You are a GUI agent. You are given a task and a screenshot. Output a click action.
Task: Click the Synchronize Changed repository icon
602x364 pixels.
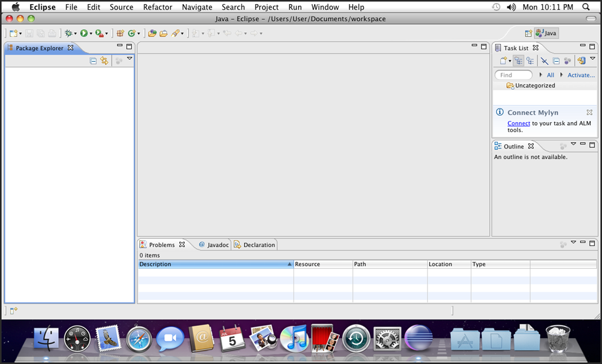pyautogui.click(x=581, y=60)
